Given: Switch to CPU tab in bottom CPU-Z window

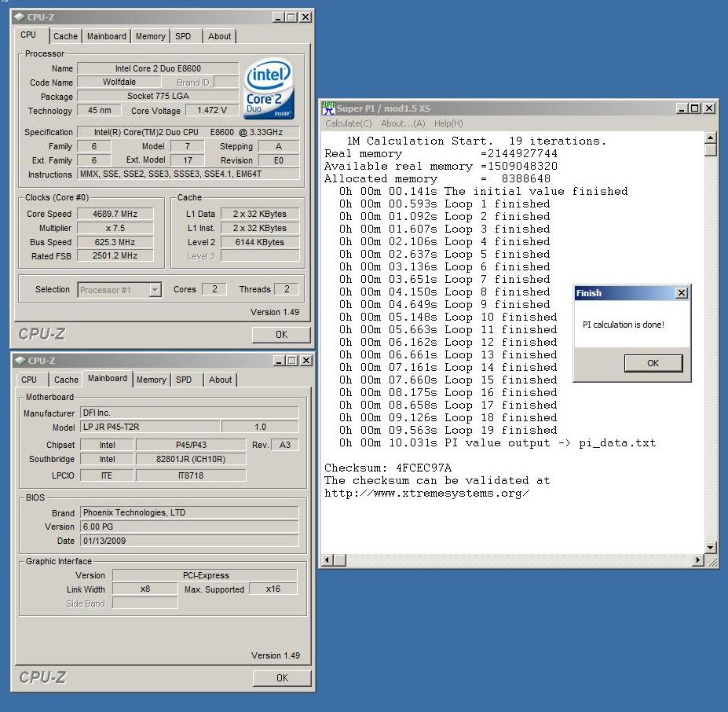Looking at the screenshot, I should click(x=29, y=380).
